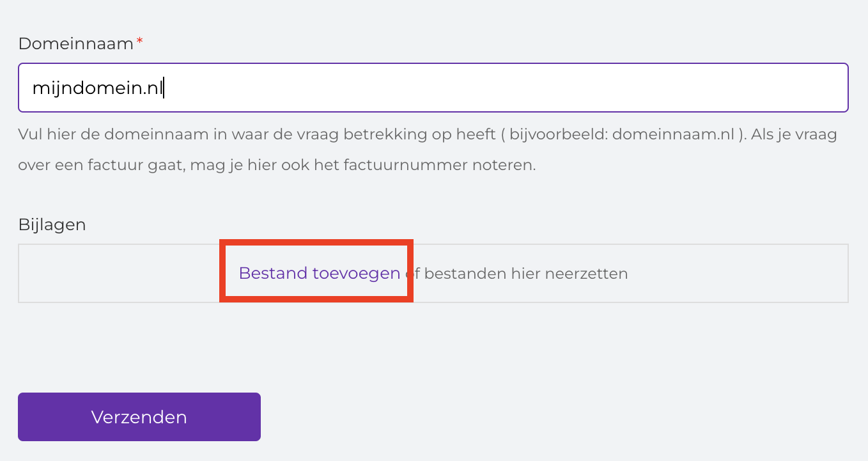Click the "Bestand toevoegen" link
868x461 pixels.
coord(319,274)
